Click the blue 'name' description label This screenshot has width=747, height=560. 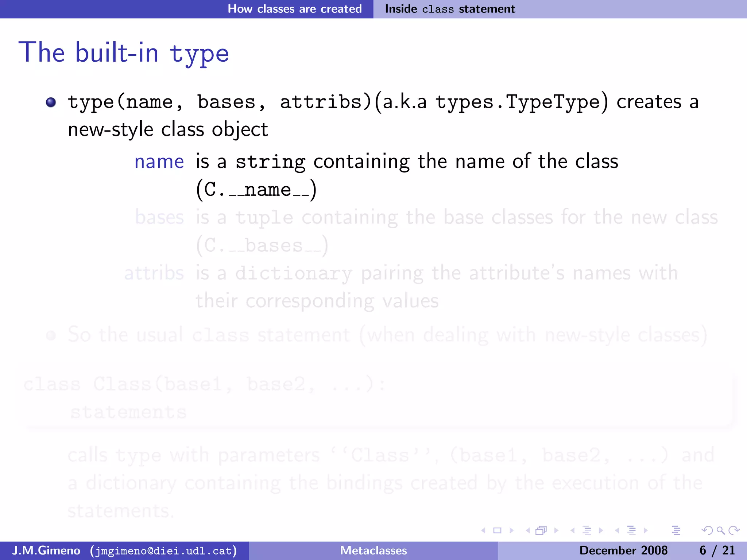coord(159,162)
